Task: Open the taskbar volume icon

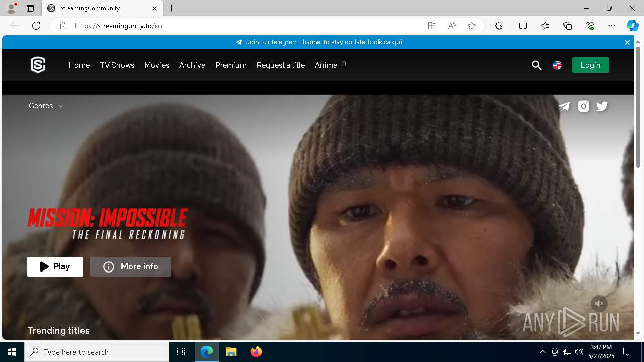Action: pos(579,352)
